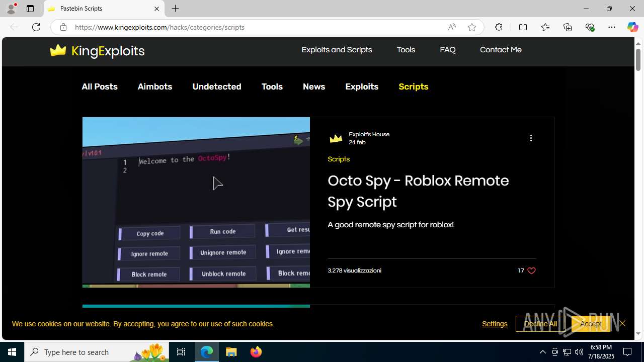
Task: Select the All Posts category
Action: tap(100, 86)
